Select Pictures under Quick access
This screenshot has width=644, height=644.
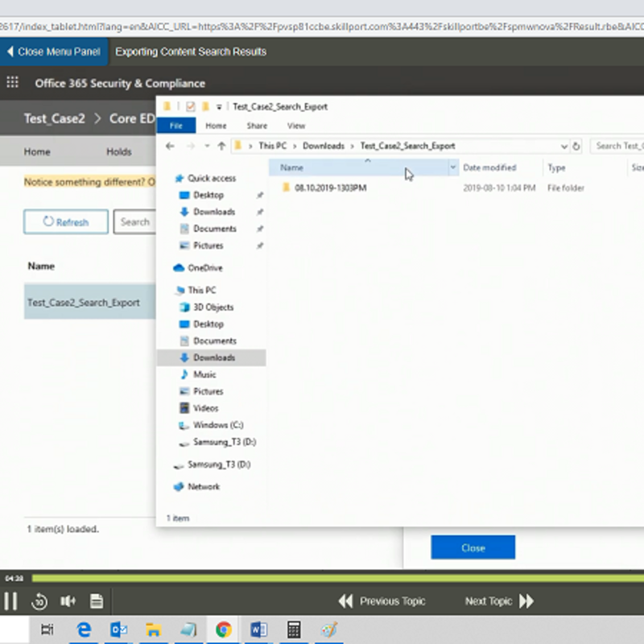tap(208, 246)
